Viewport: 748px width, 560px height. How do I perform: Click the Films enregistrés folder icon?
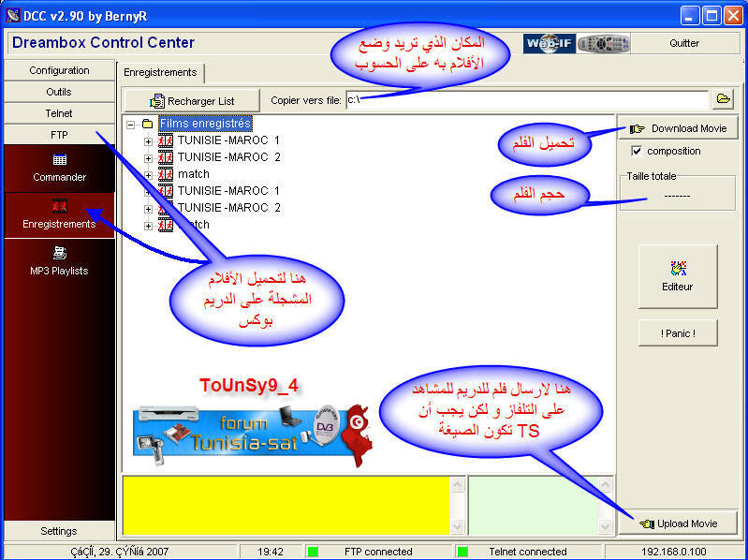point(147,124)
